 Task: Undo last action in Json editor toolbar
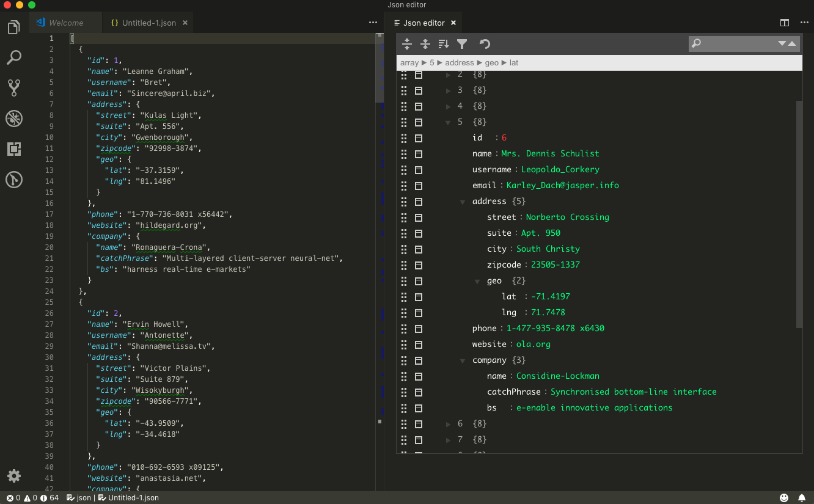coord(485,44)
